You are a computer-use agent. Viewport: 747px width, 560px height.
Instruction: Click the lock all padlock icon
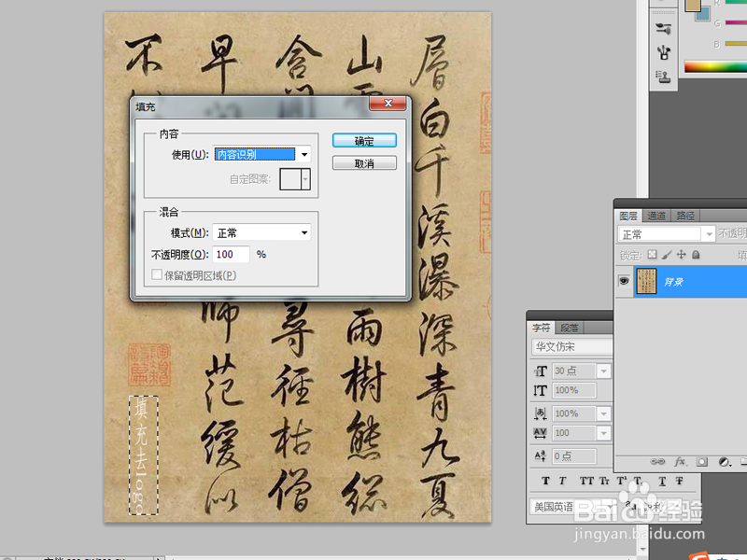tap(696, 255)
